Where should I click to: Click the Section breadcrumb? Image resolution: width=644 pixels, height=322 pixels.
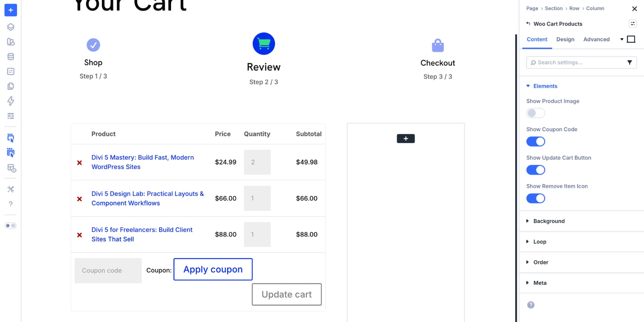click(553, 8)
